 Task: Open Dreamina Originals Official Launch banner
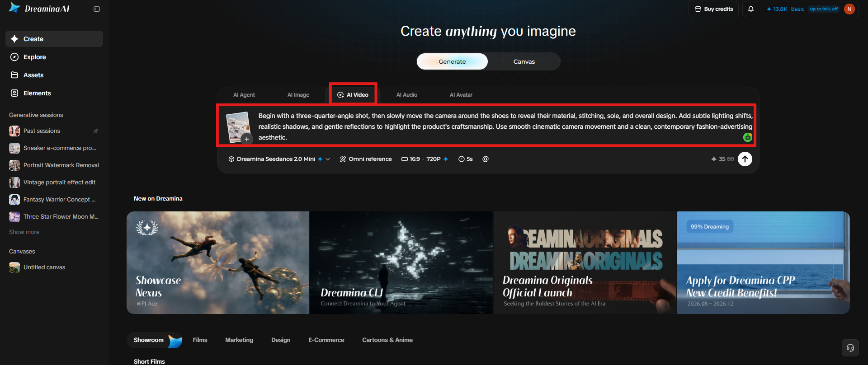pos(585,262)
